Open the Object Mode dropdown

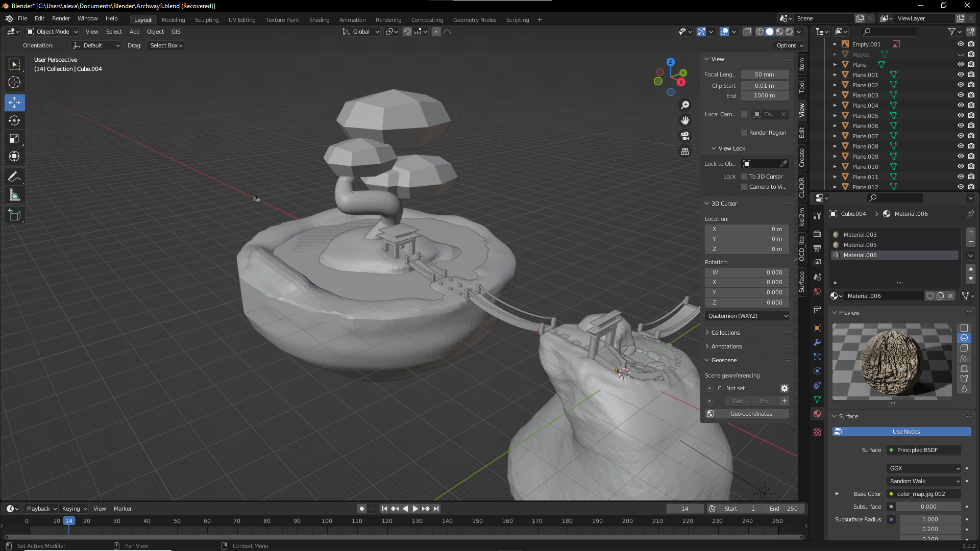52,32
